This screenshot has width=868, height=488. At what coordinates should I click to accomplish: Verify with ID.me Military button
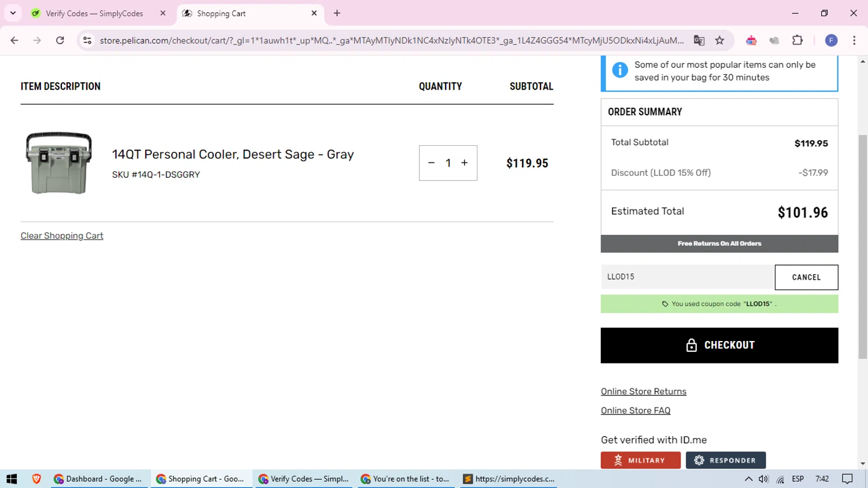tap(641, 460)
